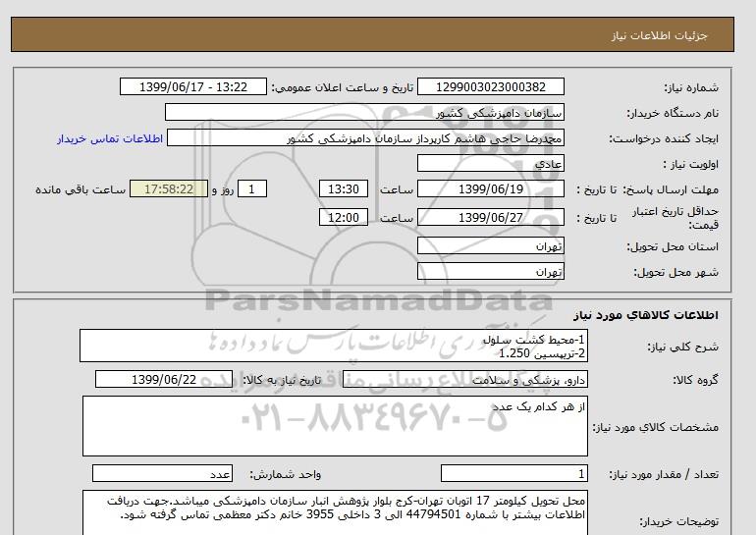Click specifications box 'از هر کدام یک عدد'

335,426
